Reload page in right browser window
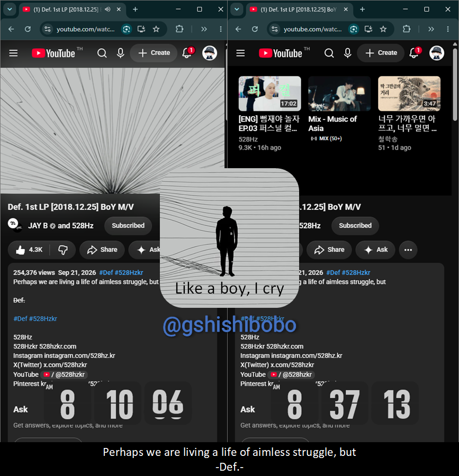Image resolution: width=459 pixels, height=476 pixels. [255, 29]
